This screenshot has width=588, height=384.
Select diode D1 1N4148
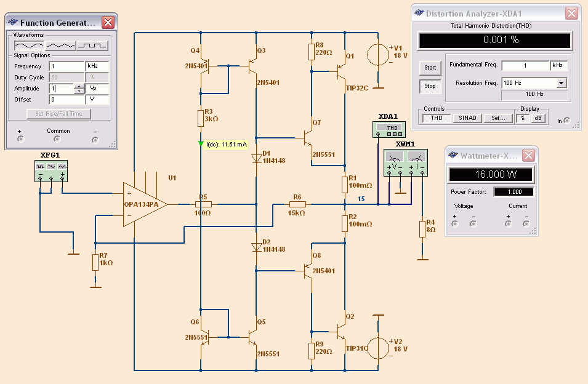257,159
